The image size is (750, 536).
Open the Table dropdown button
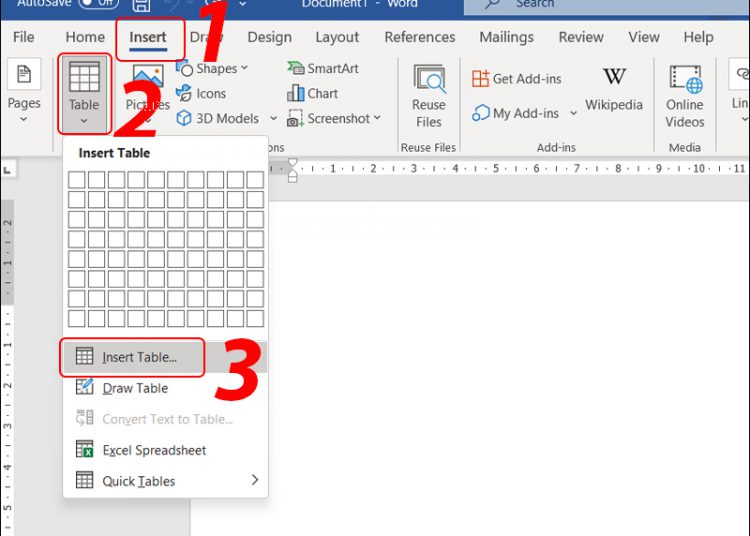click(84, 94)
